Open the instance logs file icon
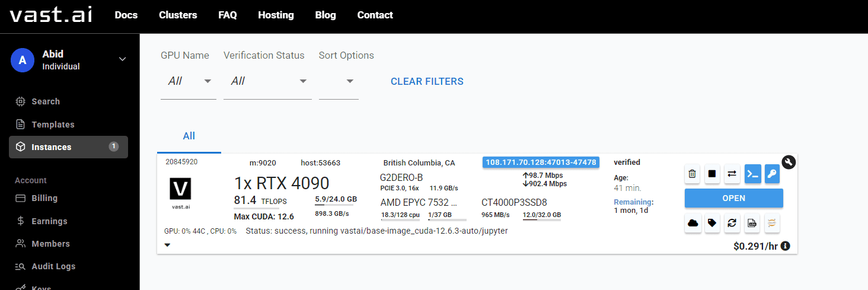This screenshot has width=868, height=290. pyautogui.click(x=752, y=223)
